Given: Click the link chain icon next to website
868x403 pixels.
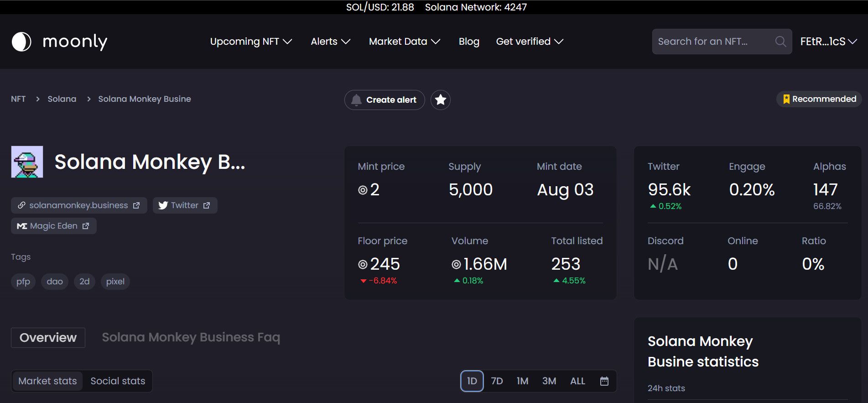Looking at the screenshot, I should click(21, 205).
